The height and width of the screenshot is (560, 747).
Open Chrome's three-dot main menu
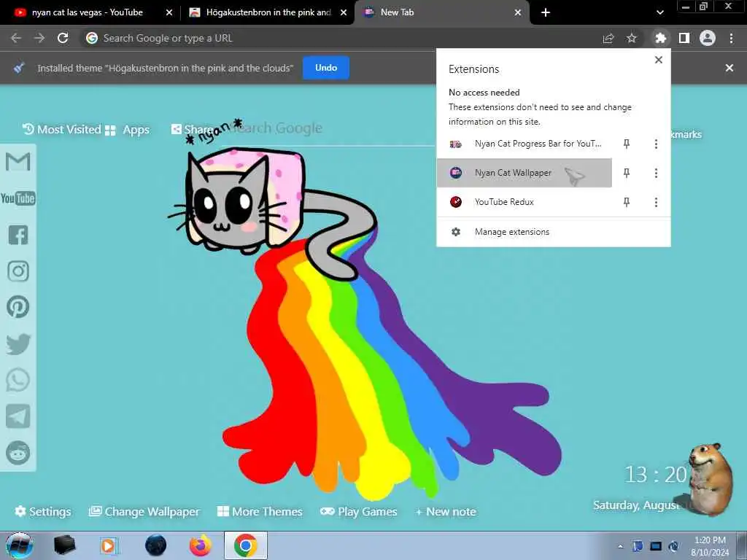click(731, 38)
